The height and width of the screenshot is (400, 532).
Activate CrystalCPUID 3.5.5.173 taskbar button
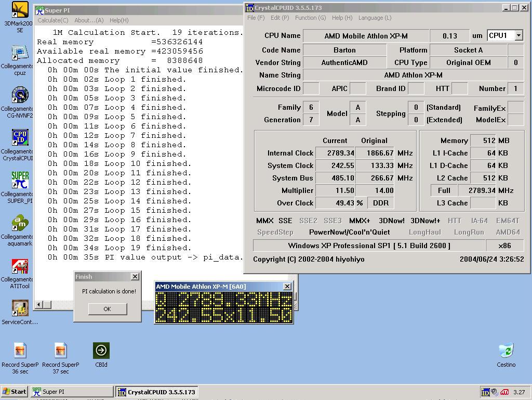(157, 392)
